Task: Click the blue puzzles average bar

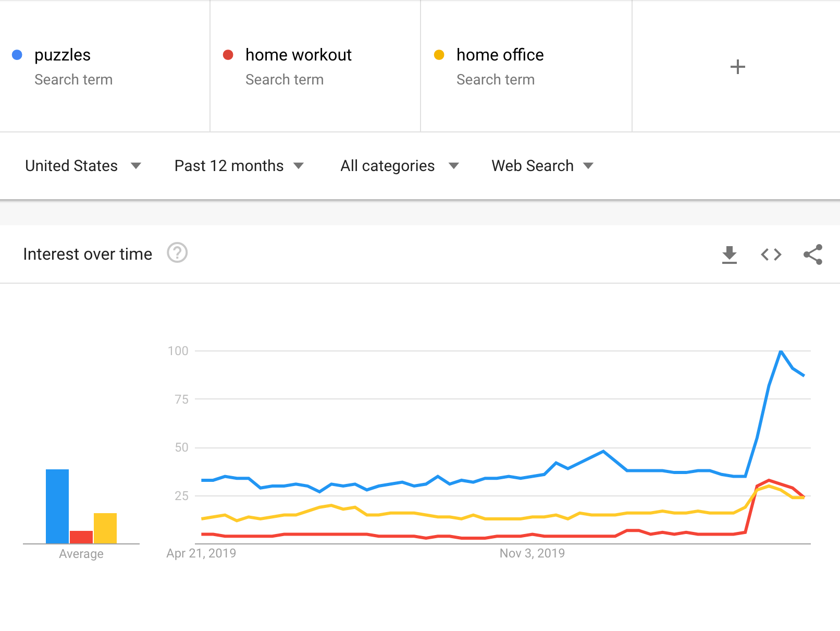Action: (x=57, y=506)
